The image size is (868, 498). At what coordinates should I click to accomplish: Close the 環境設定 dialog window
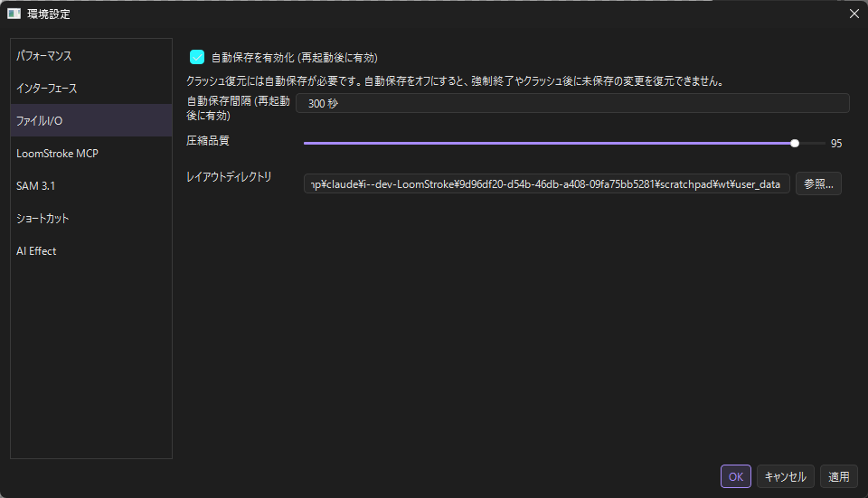pos(854,14)
